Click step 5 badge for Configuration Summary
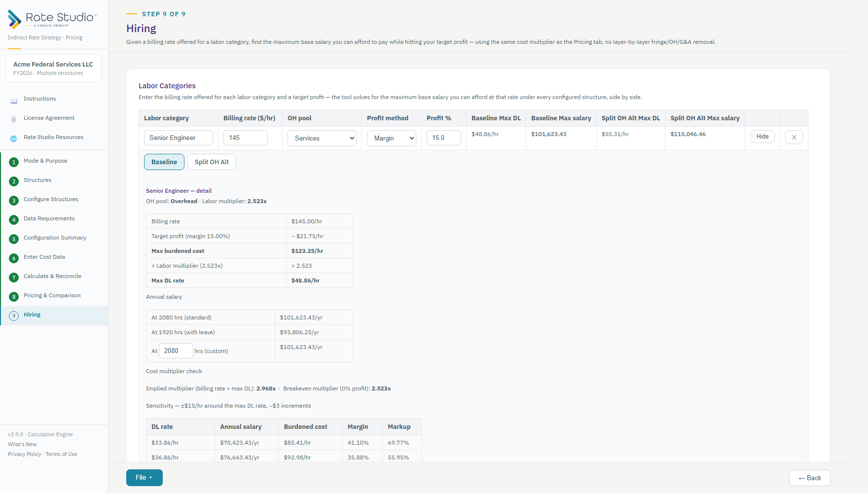 coord(14,239)
